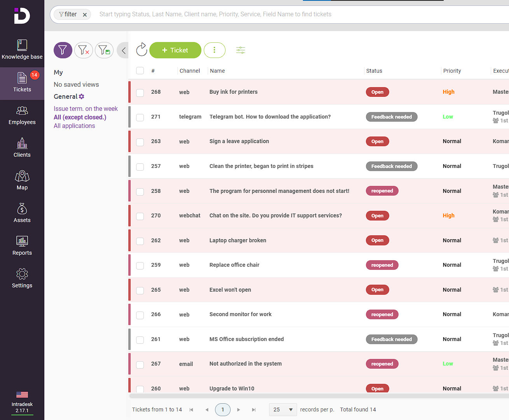Image resolution: width=509 pixels, height=420 pixels.
Task: Open the records per page dropdown
Action: [283, 409]
